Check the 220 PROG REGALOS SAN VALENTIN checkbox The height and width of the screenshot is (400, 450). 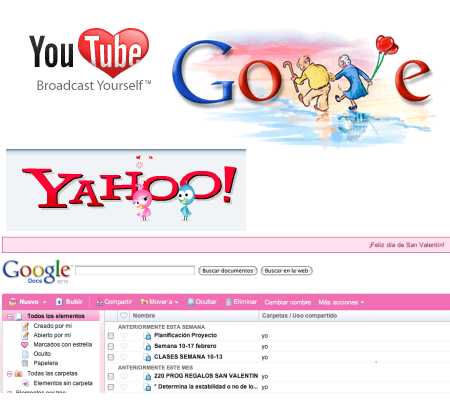click(111, 376)
